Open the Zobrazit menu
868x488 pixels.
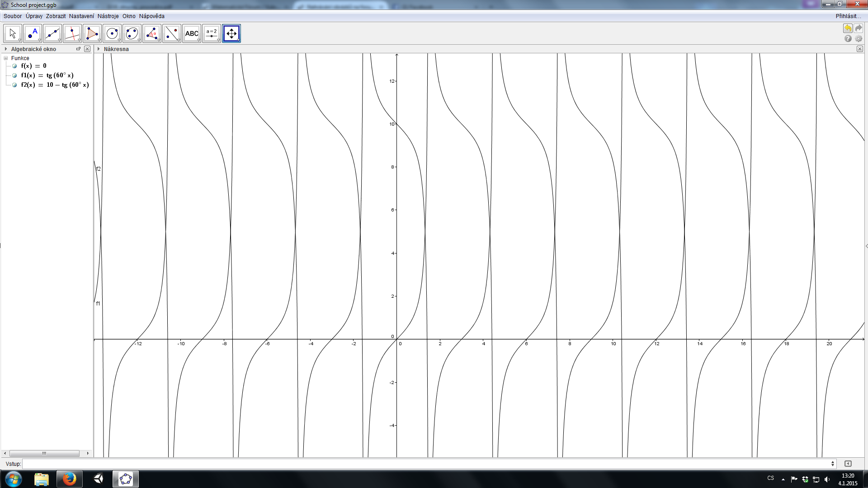pos(56,16)
